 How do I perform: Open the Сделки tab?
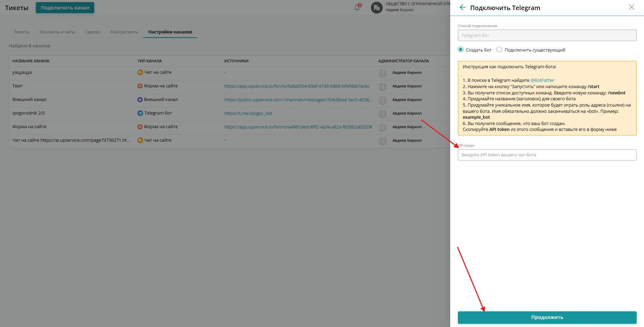(93, 32)
